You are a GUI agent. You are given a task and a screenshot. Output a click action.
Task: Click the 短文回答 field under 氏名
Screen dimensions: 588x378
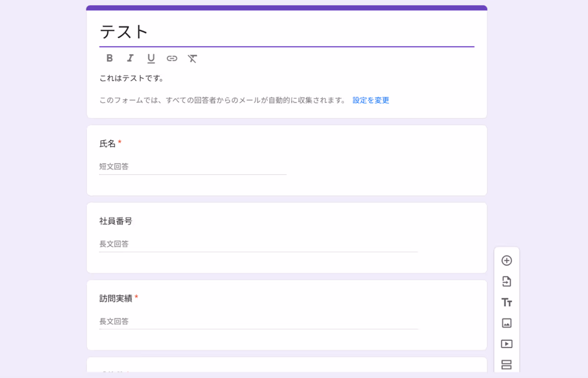tap(193, 167)
